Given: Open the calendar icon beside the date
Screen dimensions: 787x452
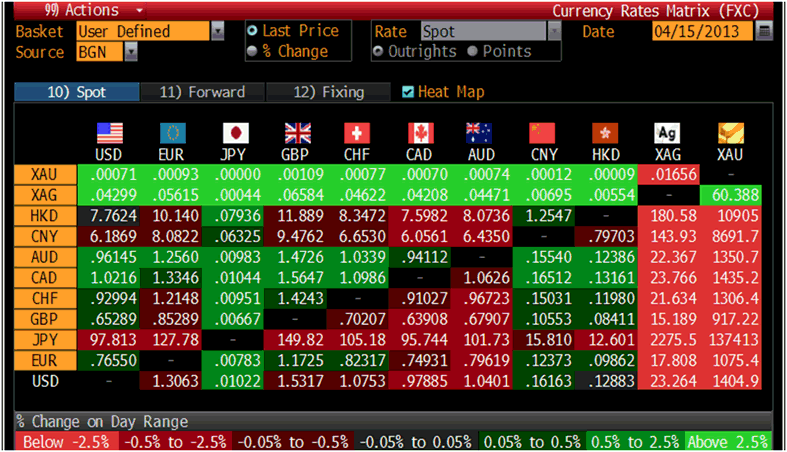Looking at the screenshot, I should click(x=765, y=31).
